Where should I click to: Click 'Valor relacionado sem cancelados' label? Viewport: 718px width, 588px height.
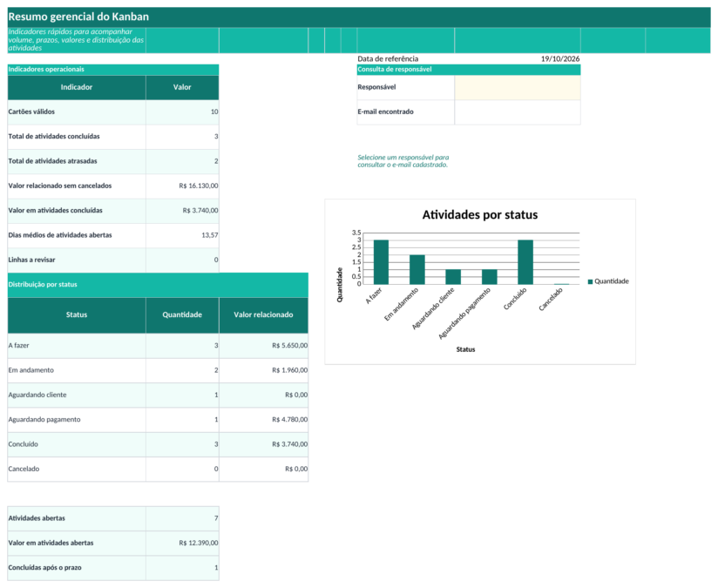pos(60,186)
